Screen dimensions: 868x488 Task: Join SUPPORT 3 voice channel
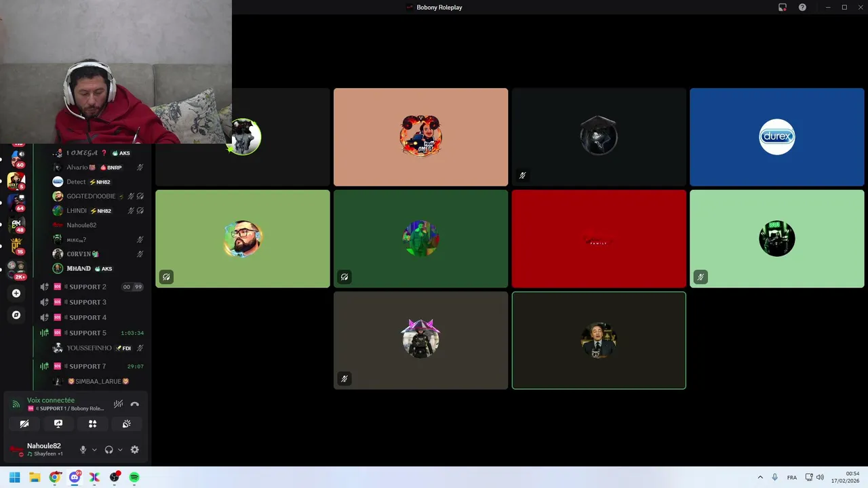point(92,302)
